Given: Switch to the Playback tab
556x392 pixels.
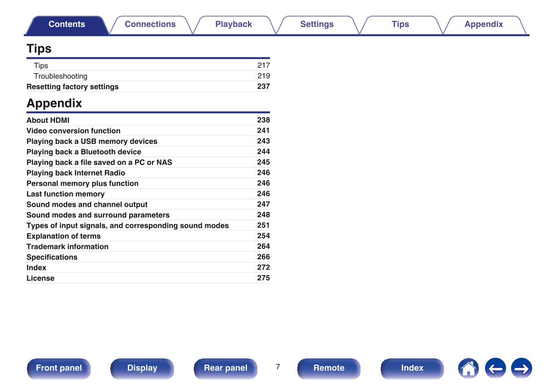Looking at the screenshot, I should [x=233, y=25].
